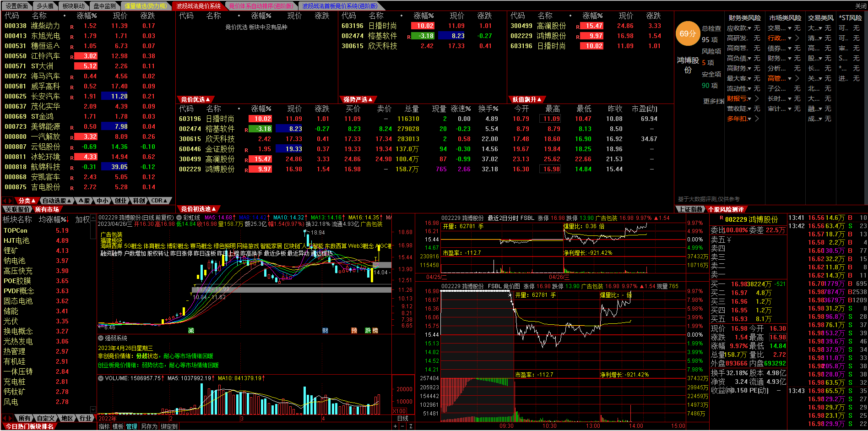Click the left arrow beside 分类 tab
The image size is (868, 431).
(5, 201)
